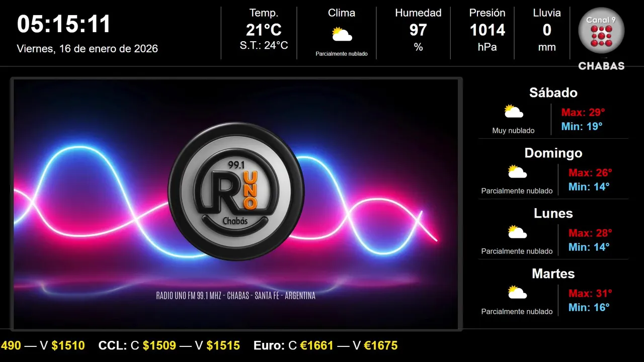Click Lunes Max: 28°

590,233
